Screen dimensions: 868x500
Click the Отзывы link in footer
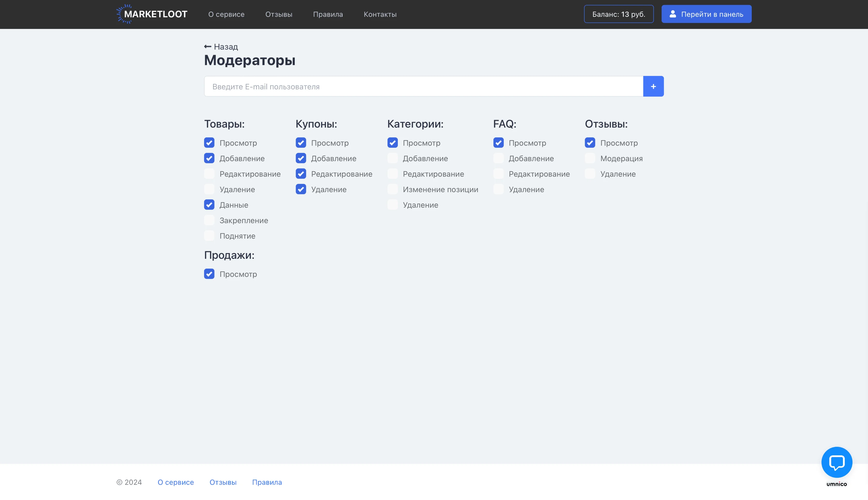(223, 482)
